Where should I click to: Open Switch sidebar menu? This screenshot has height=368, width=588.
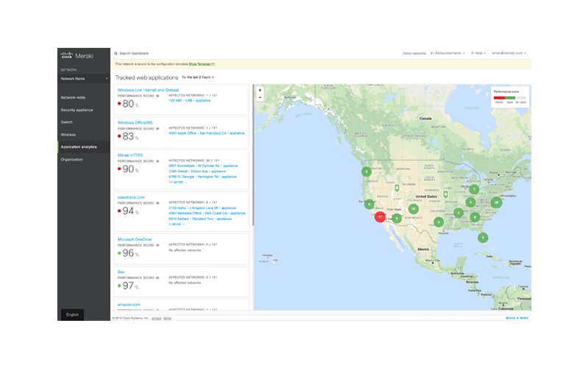(x=67, y=122)
